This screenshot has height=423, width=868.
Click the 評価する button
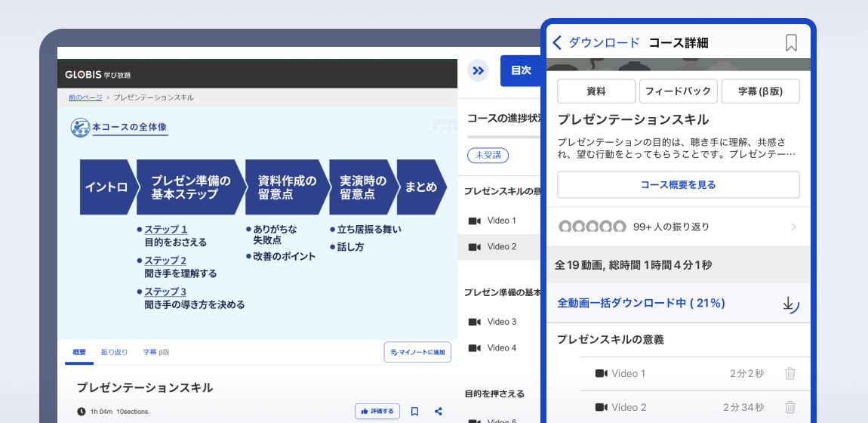click(377, 412)
